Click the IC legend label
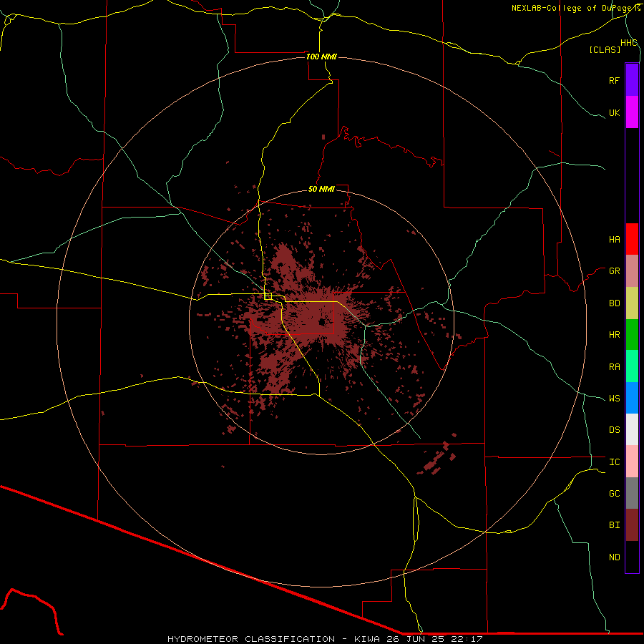Screen dimensions: 644x644 point(614,462)
